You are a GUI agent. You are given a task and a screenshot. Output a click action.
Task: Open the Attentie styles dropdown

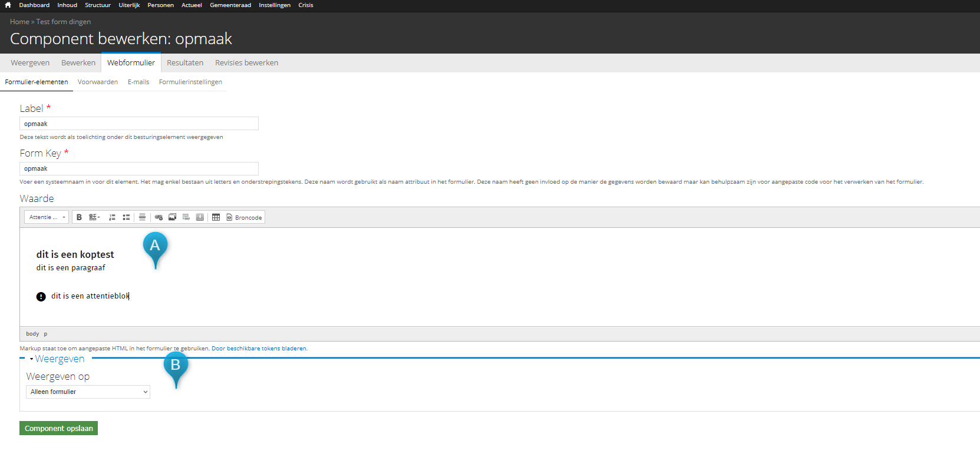click(47, 217)
